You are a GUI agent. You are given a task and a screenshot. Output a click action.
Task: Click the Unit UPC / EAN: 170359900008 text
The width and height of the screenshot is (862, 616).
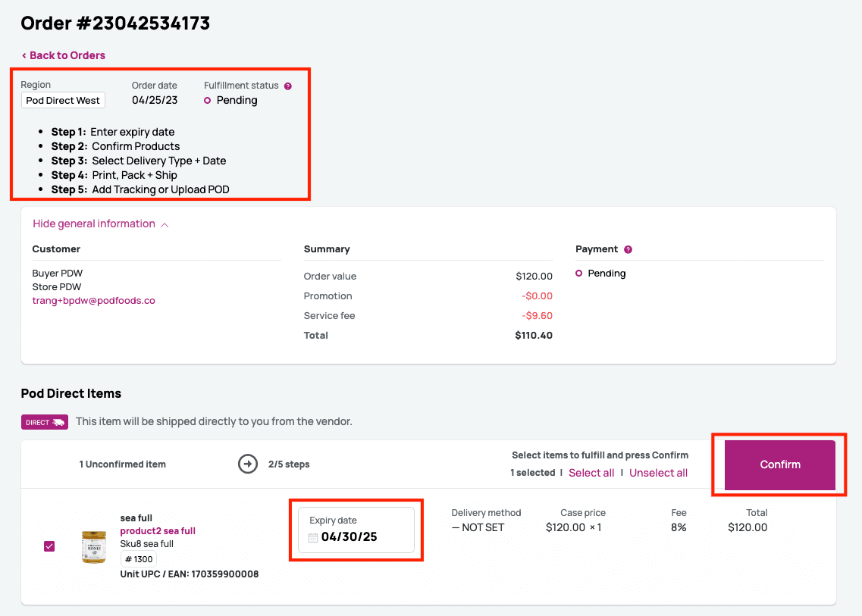pos(190,574)
